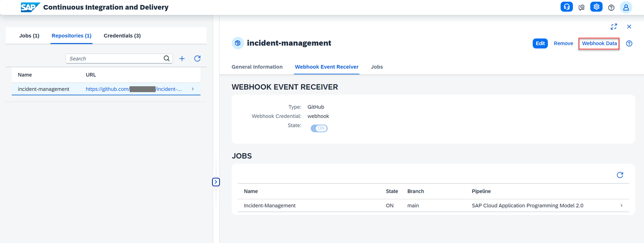This screenshot has width=644, height=243.
Task: Click the Pipeline column header
Action: click(481, 191)
